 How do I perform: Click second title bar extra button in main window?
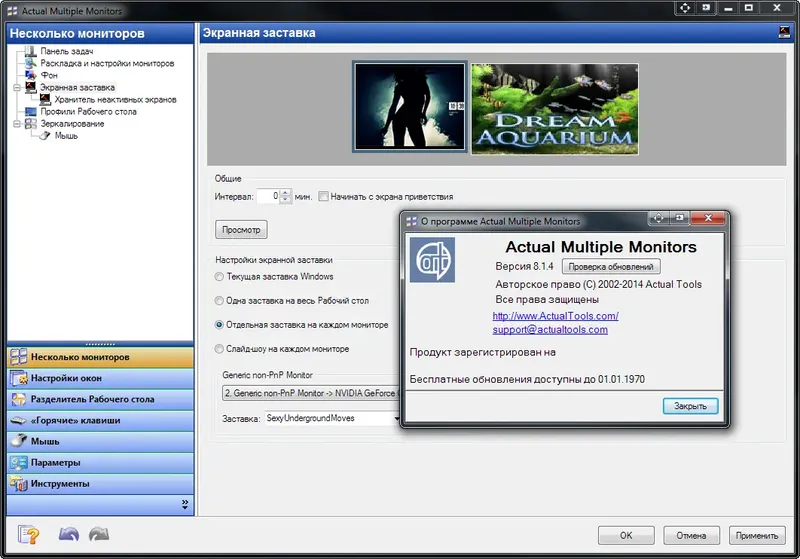(706, 8)
